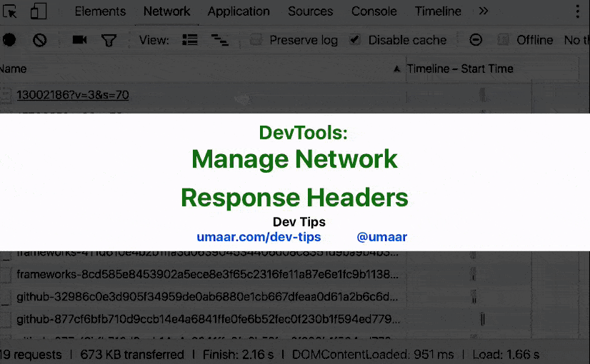Click the Finish: 2.16 s status text
The image size is (590, 364).
pyautogui.click(x=238, y=354)
